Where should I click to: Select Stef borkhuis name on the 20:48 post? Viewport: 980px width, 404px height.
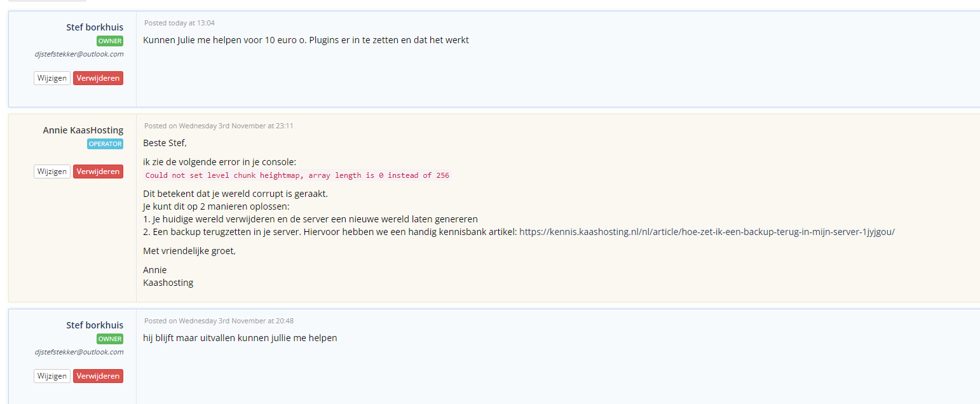click(95, 325)
